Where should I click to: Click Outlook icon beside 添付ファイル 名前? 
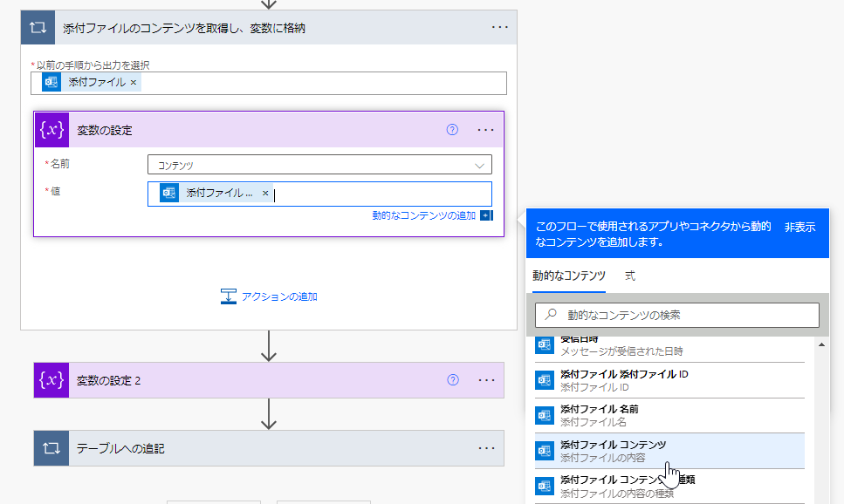tap(544, 415)
